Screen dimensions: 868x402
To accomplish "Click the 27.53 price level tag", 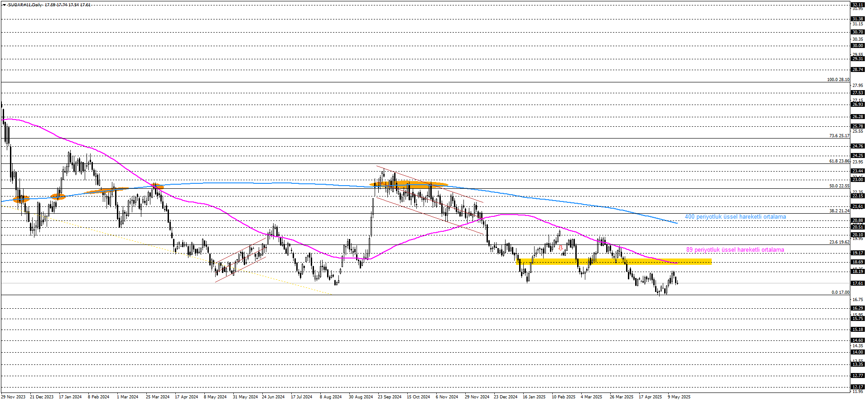I will [x=858, y=93].
